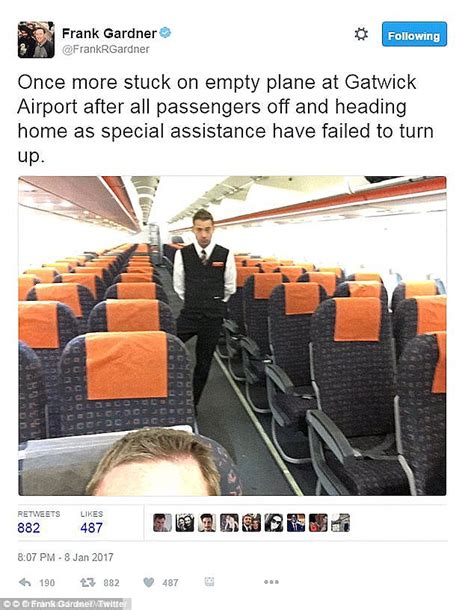474x610 pixels.
Task: Open the first liker avatar thumbnail
Action: click(x=162, y=522)
